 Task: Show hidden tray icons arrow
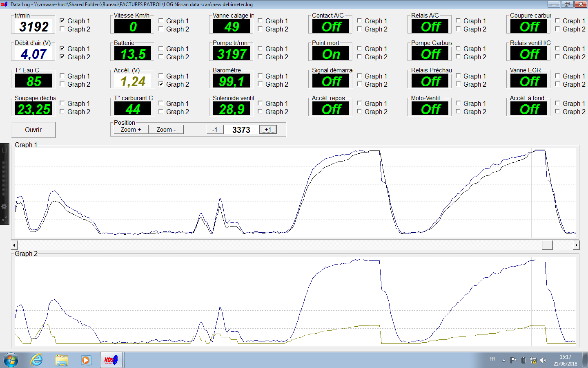(503, 360)
